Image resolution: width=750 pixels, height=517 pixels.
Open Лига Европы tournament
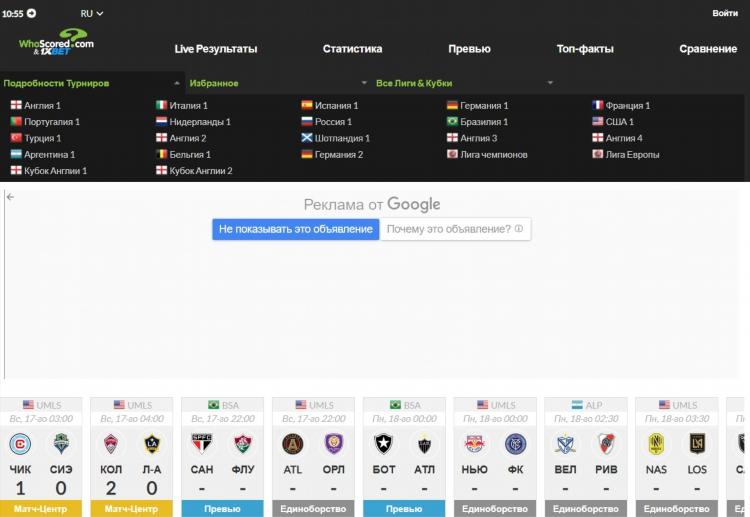tap(626, 154)
